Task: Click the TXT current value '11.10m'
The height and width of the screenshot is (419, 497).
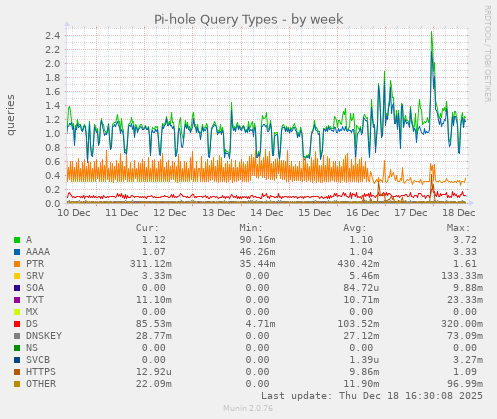Action: [x=154, y=300]
